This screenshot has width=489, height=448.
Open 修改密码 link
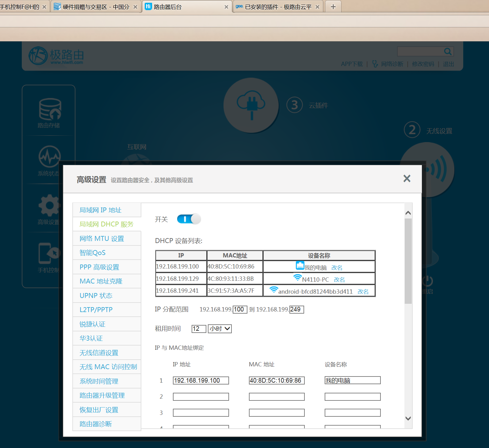423,64
